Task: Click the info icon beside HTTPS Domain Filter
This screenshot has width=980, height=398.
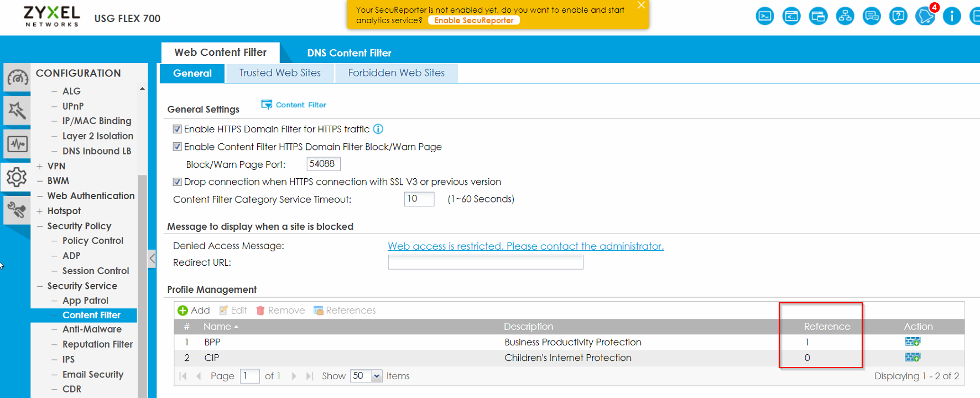Action: pyautogui.click(x=378, y=129)
